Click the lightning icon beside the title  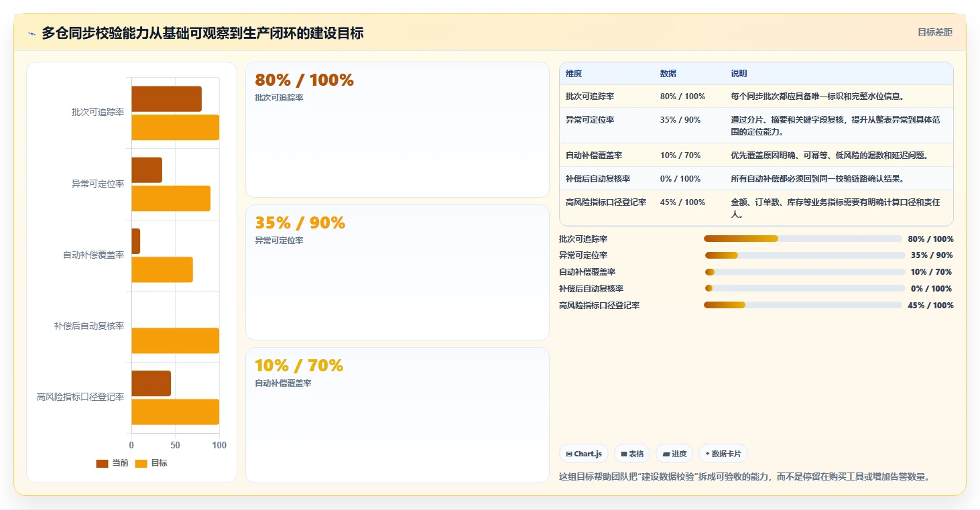point(32,34)
